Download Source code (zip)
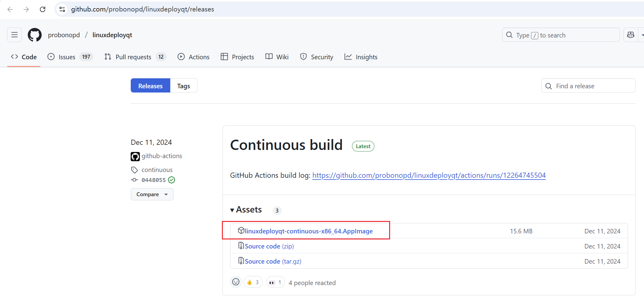Screen dimensions: 644x302 pyautogui.click(x=269, y=246)
